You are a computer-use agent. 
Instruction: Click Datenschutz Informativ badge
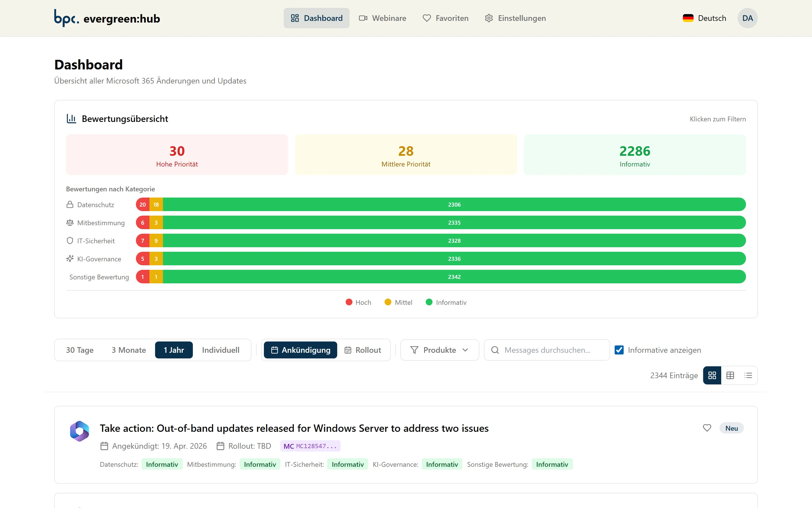(162, 464)
